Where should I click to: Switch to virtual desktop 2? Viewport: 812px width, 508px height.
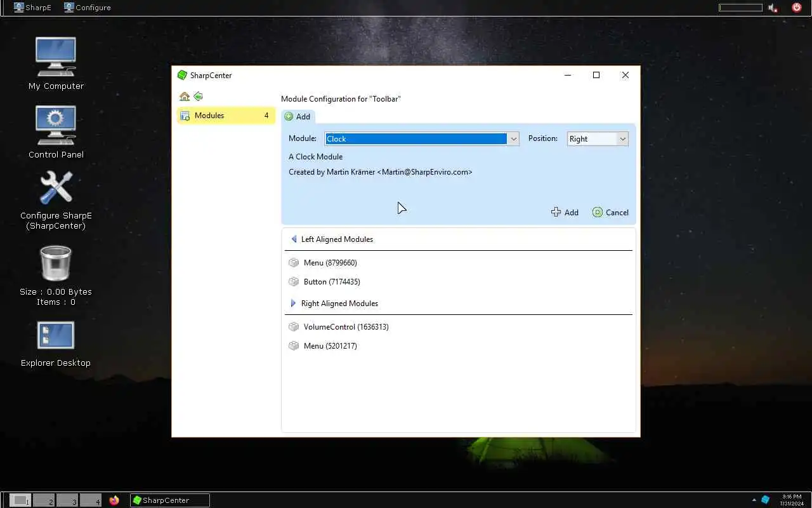(x=44, y=500)
